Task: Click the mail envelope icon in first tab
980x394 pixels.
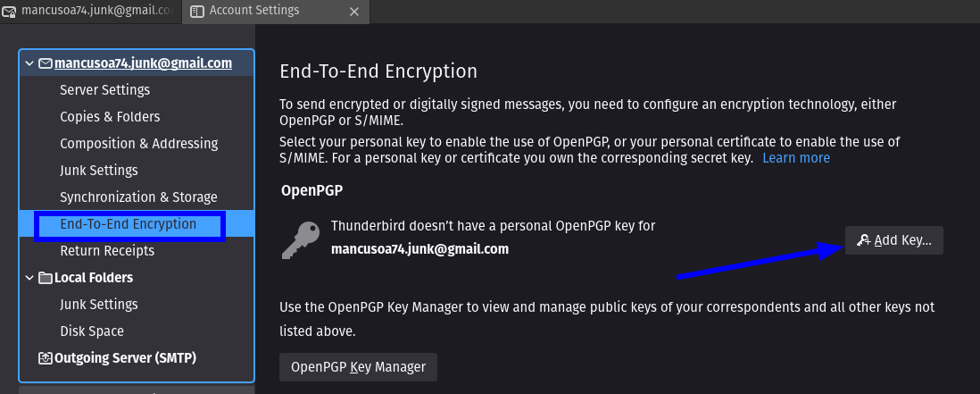Action: tap(9, 12)
